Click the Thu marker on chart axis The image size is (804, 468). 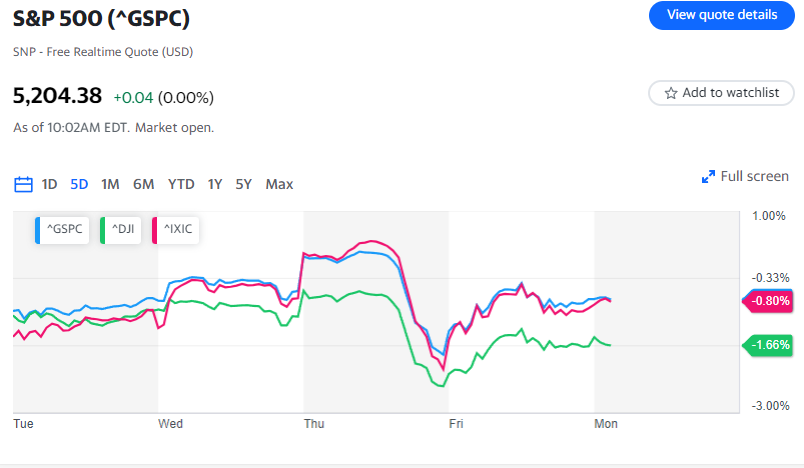[x=314, y=424]
